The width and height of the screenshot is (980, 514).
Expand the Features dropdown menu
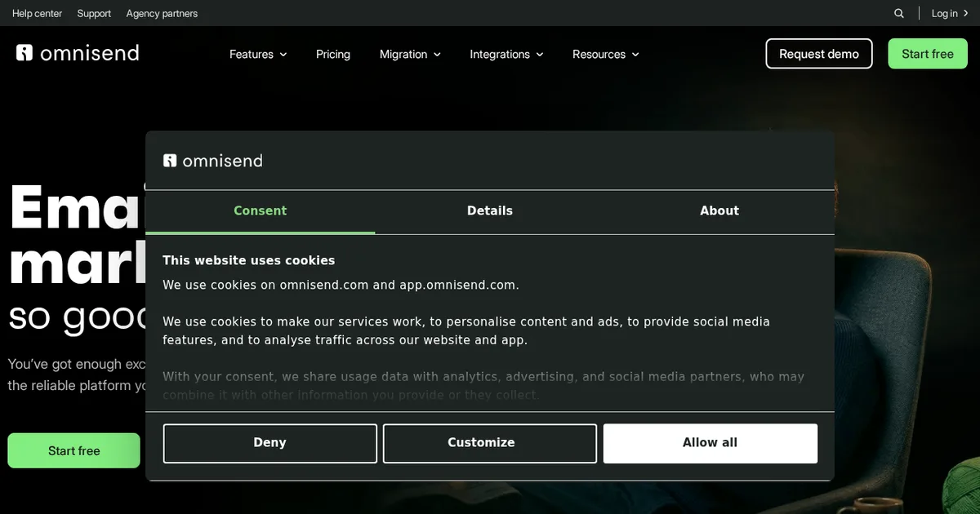click(258, 54)
